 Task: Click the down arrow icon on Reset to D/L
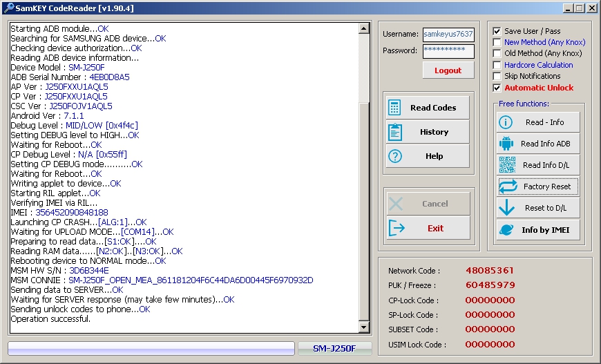click(507, 208)
